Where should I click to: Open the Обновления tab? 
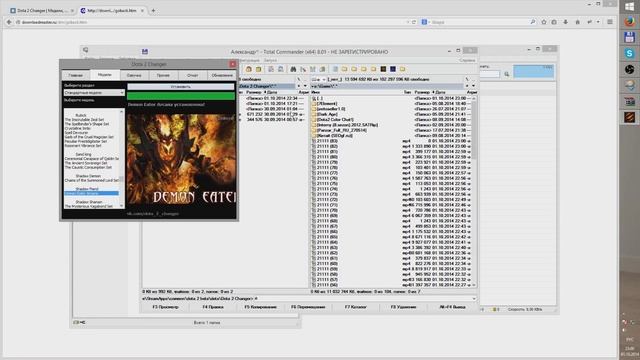222,75
